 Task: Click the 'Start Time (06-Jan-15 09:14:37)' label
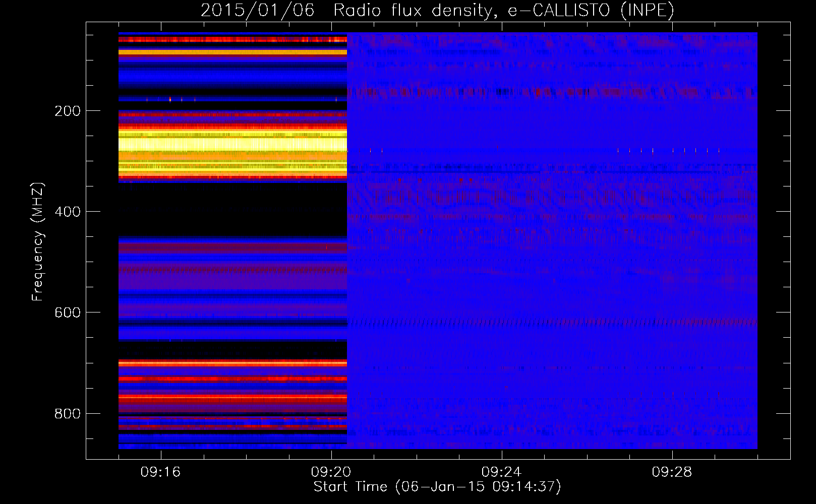pos(437,487)
